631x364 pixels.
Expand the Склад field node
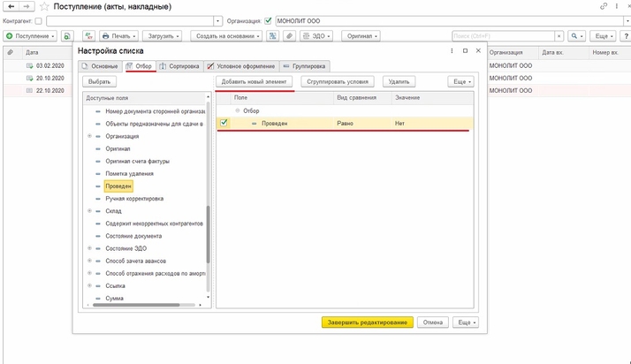click(x=89, y=211)
